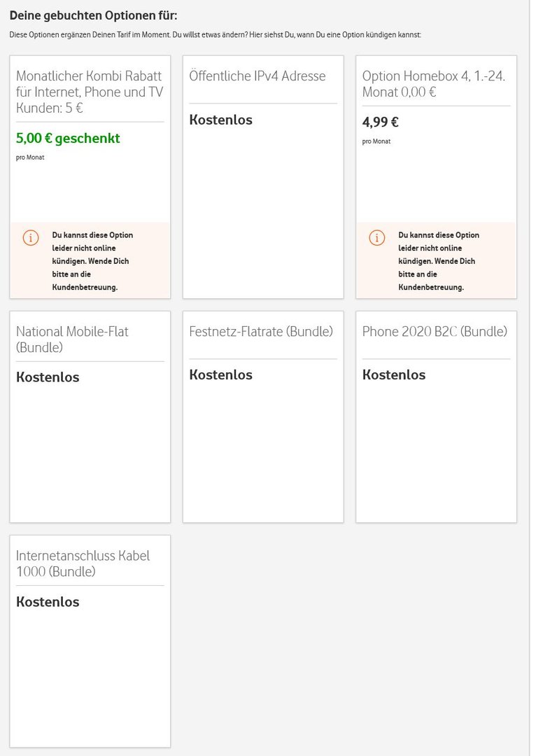
Task: Click Kostenlos under National Mobile-Flat
Action: pyautogui.click(x=48, y=377)
